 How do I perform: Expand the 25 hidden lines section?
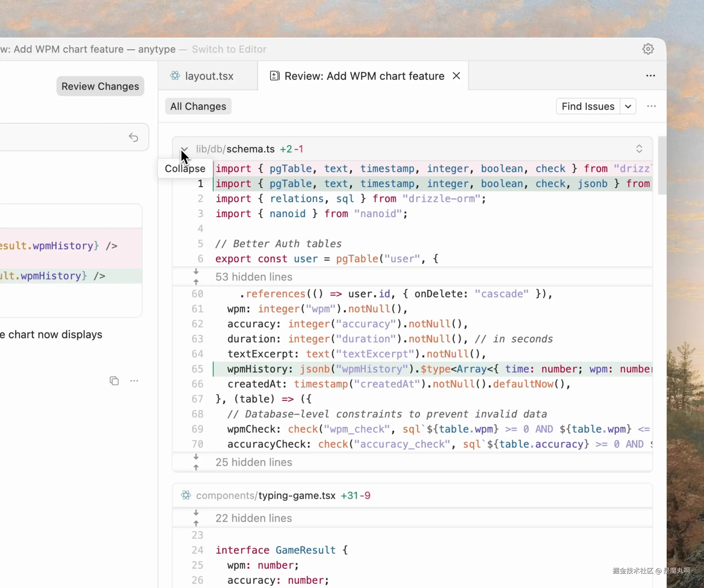pyautogui.click(x=253, y=462)
